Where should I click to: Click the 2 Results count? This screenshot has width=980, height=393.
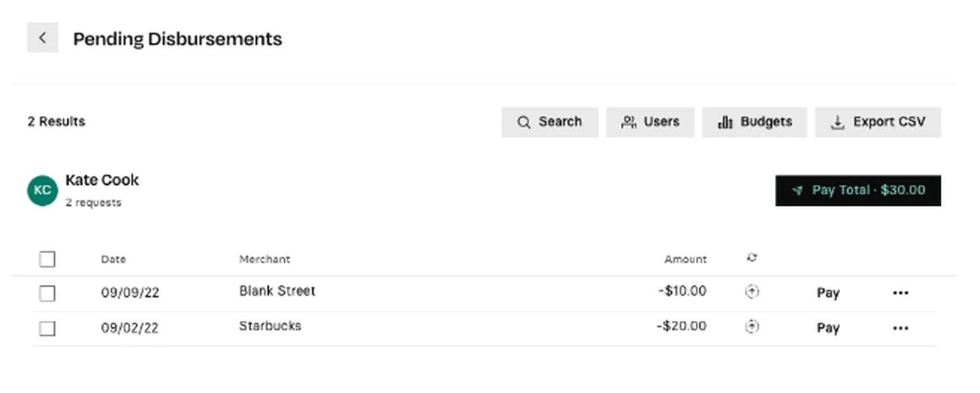(x=56, y=122)
